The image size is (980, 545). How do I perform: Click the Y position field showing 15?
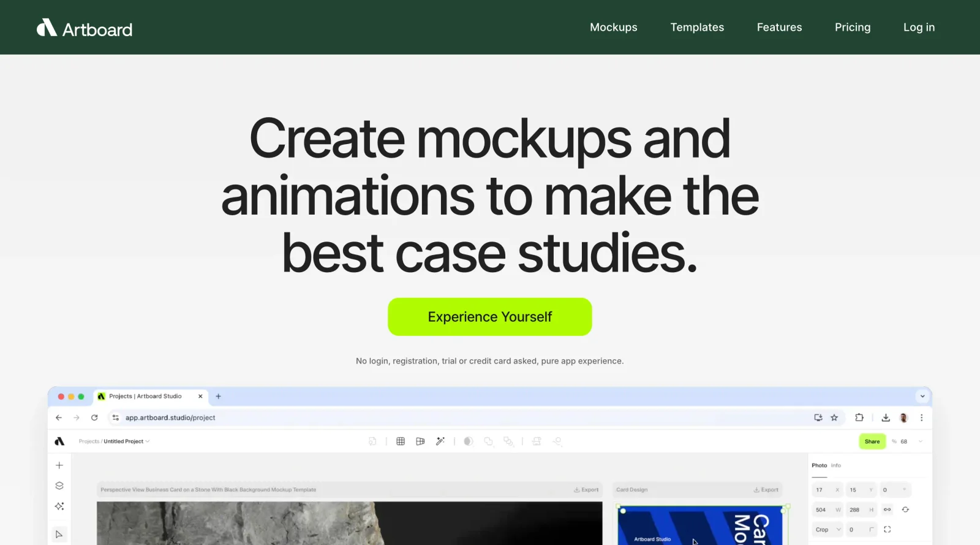[861, 490]
